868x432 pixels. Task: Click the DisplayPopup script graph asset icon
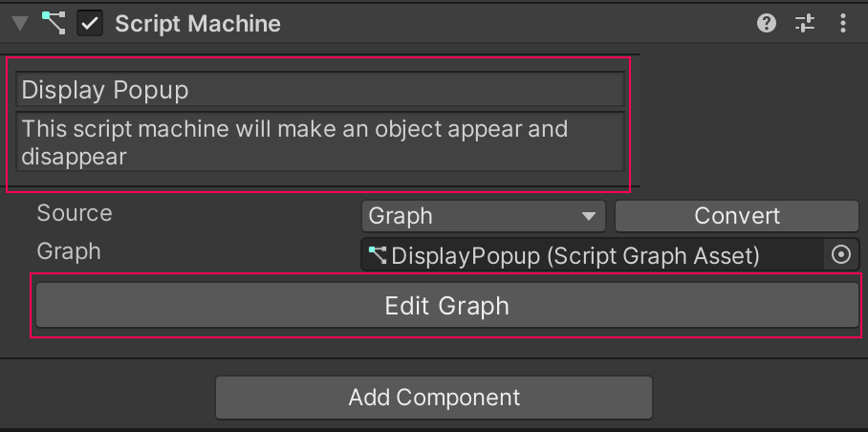coord(378,255)
